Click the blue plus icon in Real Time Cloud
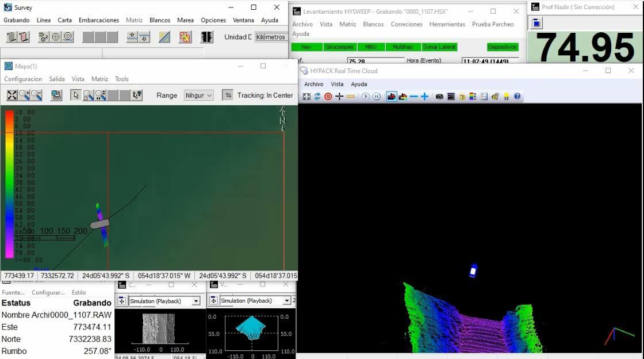 (x=424, y=97)
